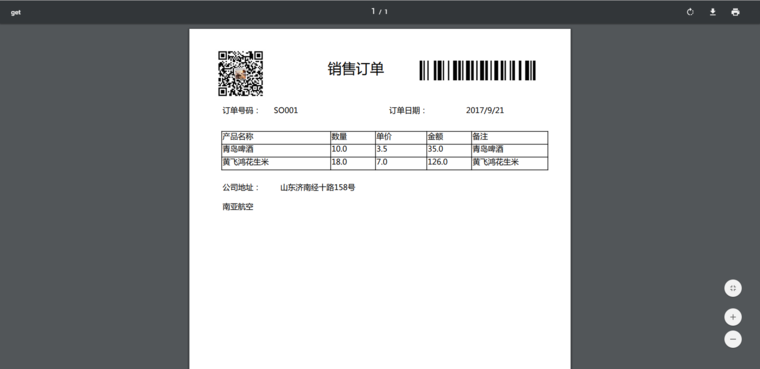Click the unit price cell 3.5
Image resolution: width=760 pixels, height=369 pixels.
click(382, 149)
